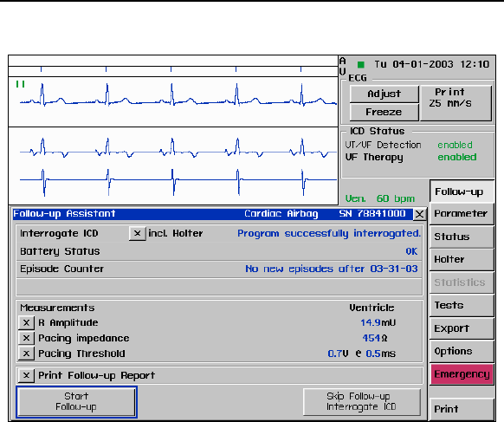The image size is (504, 422).
Task: Click the lead II label on ECG
Action: [x=20, y=84]
